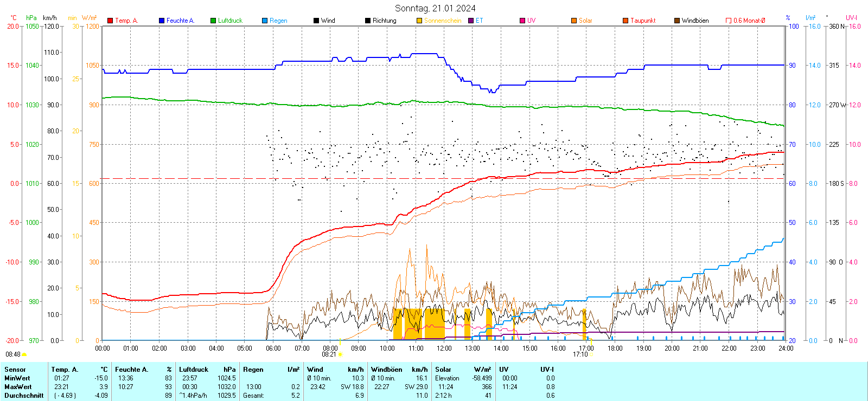Click the black Richtung legend square
The height and width of the screenshot is (401, 868).
[x=368, y=21]
